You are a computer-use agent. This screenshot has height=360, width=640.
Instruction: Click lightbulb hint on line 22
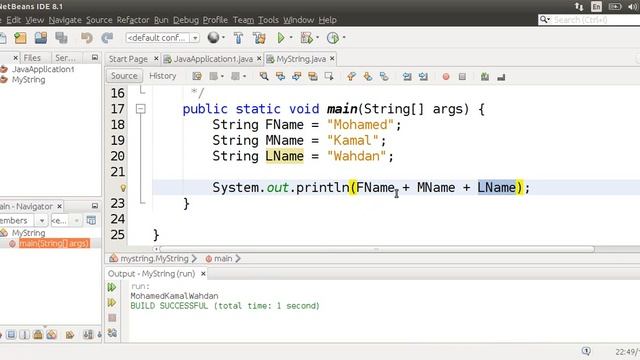coord(123,188)
